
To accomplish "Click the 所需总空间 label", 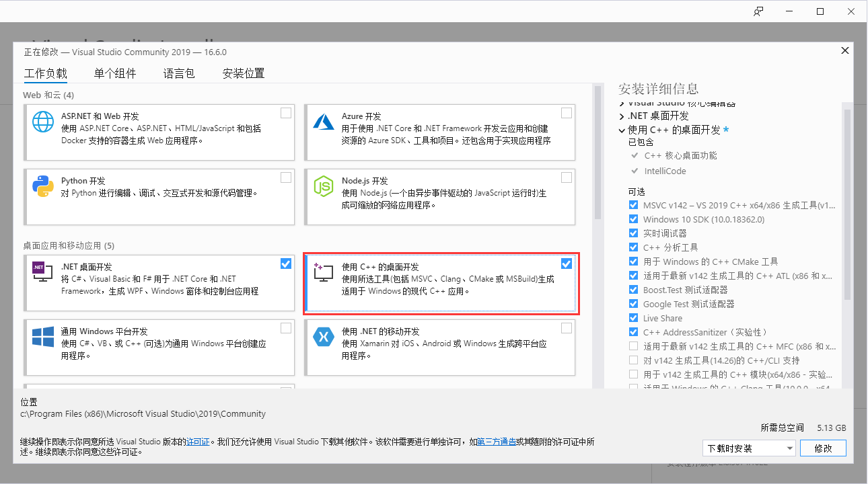I will tap(783, 428).
